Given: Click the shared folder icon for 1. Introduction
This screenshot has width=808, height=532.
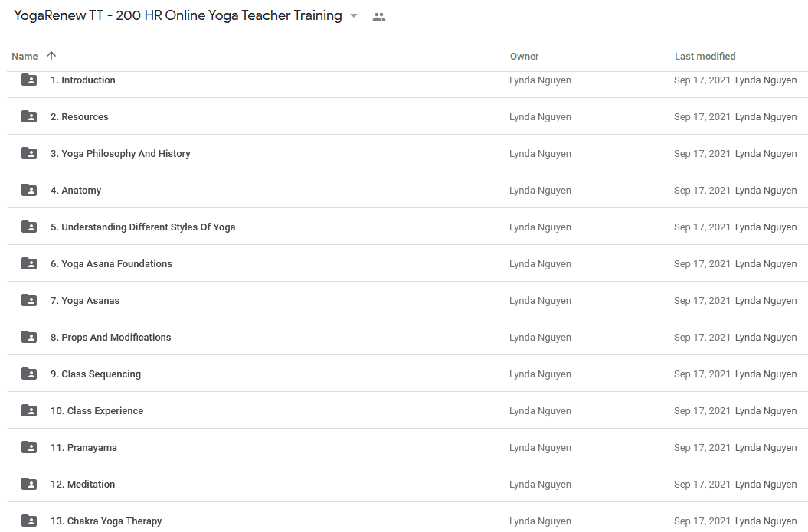Looking at the screenshot, I should coord(29,80).
